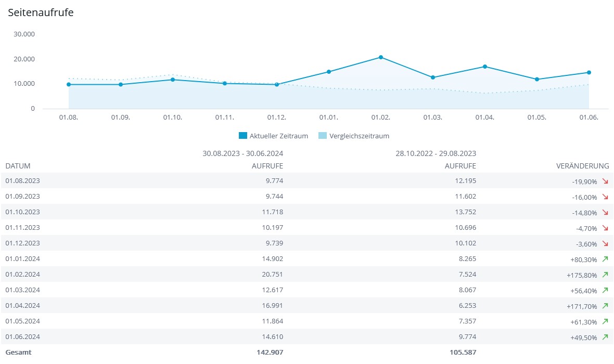Select the 01.02. peak data point
Image resolution: width=614 pixels, height=364 pixels.
pyautogui.click(x=381, y=57)
